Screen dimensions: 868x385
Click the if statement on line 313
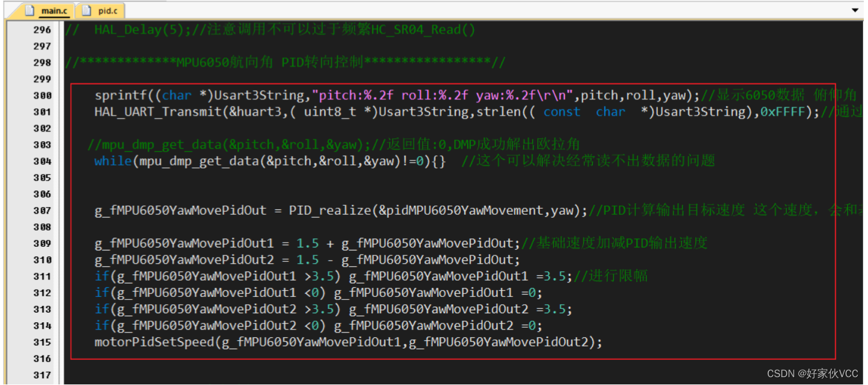(x=334, y=309)
